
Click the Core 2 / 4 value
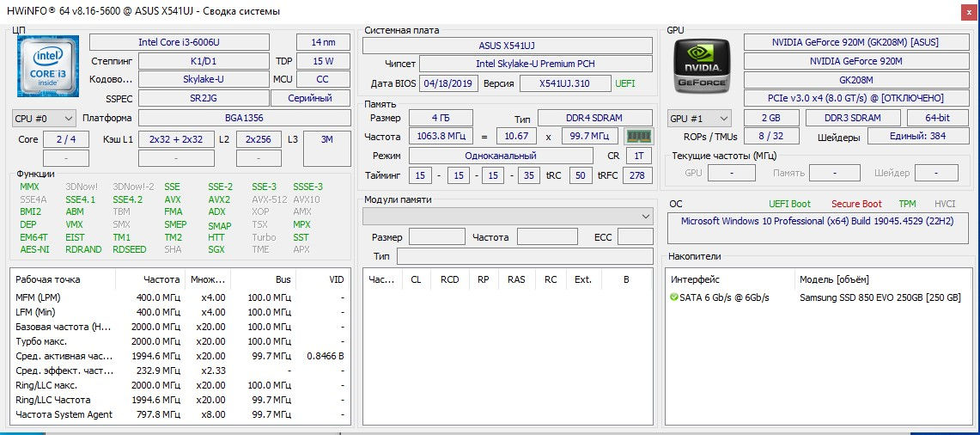65,139
